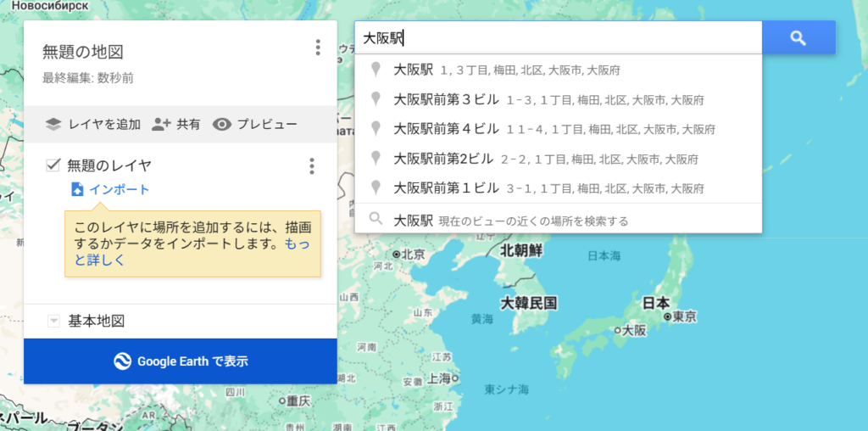Click the pin icon beside 大阪駅前第１ビル

pyautogui.click(x=376, y=188)
